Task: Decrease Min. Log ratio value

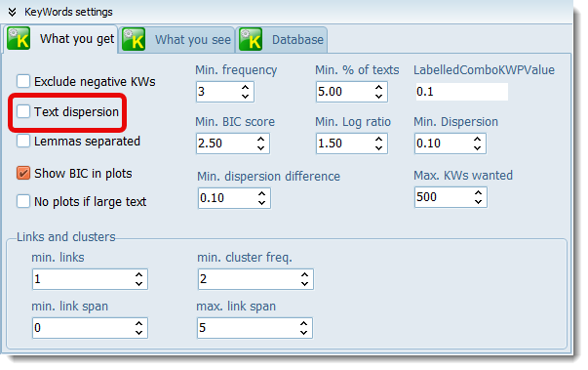Action: tap(378, 148)
